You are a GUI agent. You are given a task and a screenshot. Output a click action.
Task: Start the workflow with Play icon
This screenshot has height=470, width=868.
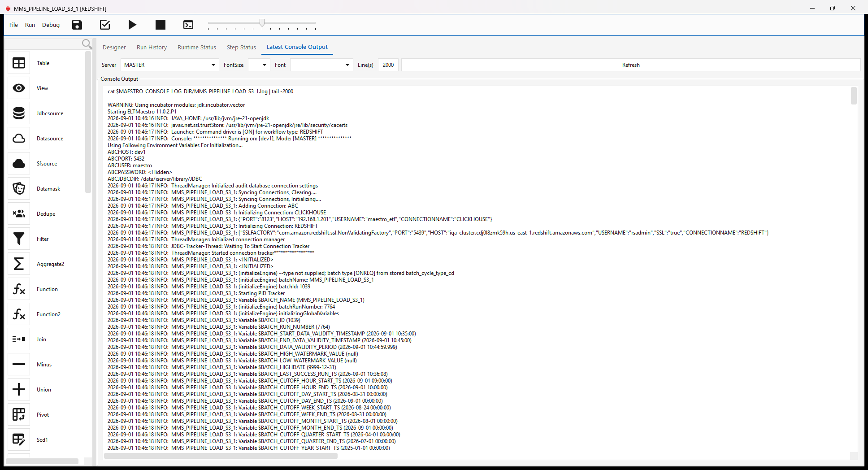point(132,25)
